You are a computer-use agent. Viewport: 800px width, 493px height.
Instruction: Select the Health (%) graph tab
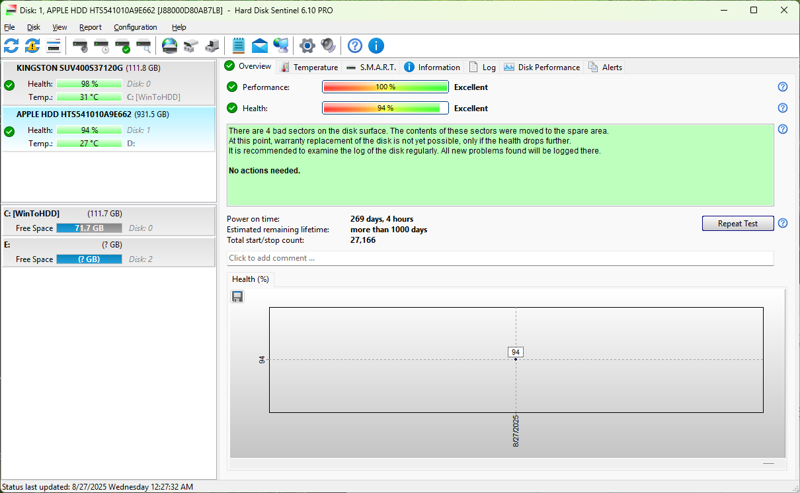pyautogui.click(x=250, y=279)
